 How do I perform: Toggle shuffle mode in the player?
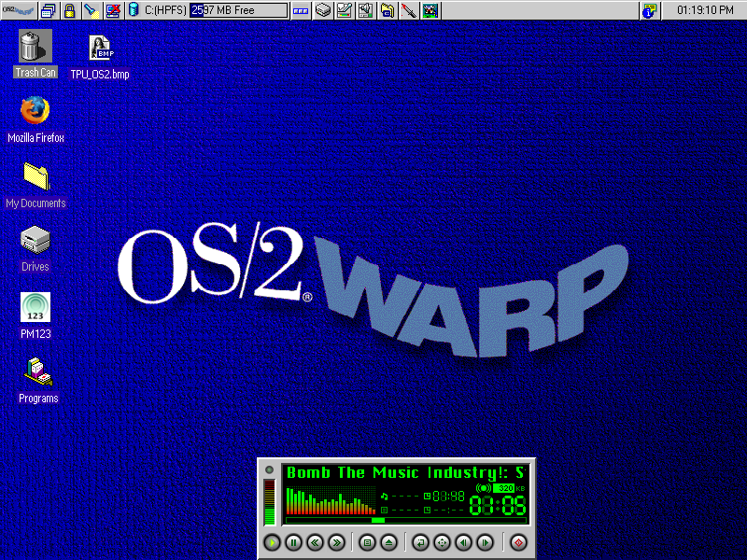pyautogui.click(x=442, y=541)
